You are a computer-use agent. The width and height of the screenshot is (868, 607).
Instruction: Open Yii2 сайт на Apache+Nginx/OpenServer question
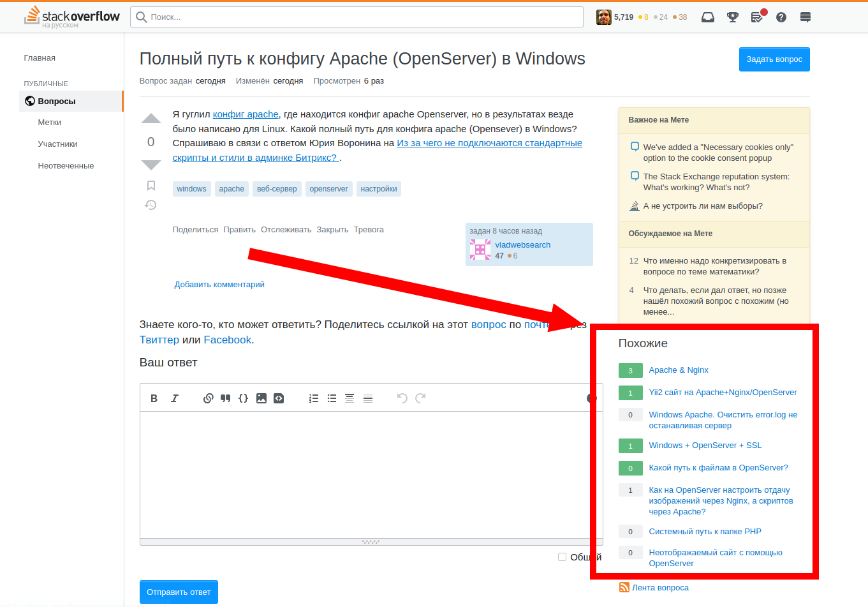coord(723,393)
